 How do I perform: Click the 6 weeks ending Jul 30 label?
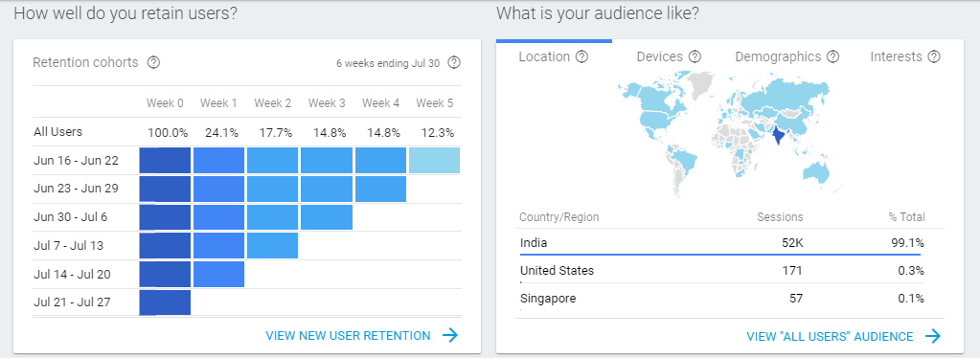click(388, 63)
